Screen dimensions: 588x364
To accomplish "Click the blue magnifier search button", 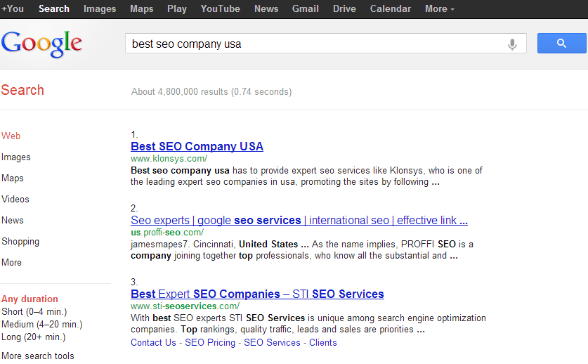I will coord(561,43).
